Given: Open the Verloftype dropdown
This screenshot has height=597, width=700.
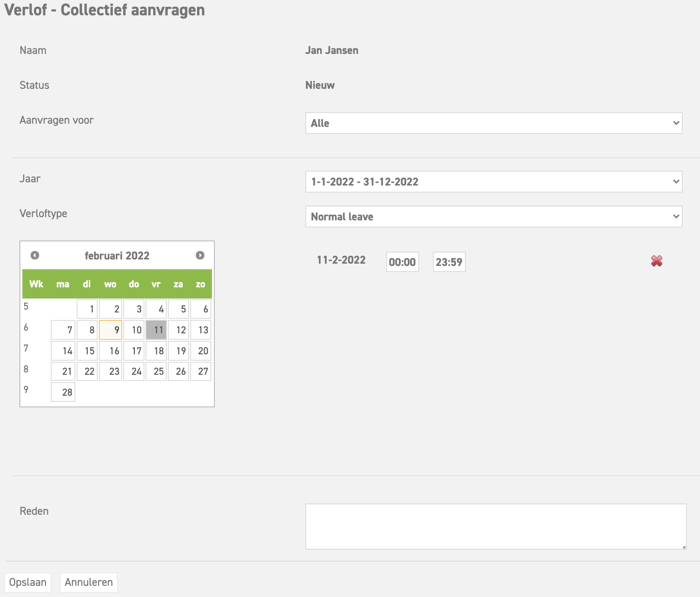Looking at the screenshot, I should click(x=493, y=217).
